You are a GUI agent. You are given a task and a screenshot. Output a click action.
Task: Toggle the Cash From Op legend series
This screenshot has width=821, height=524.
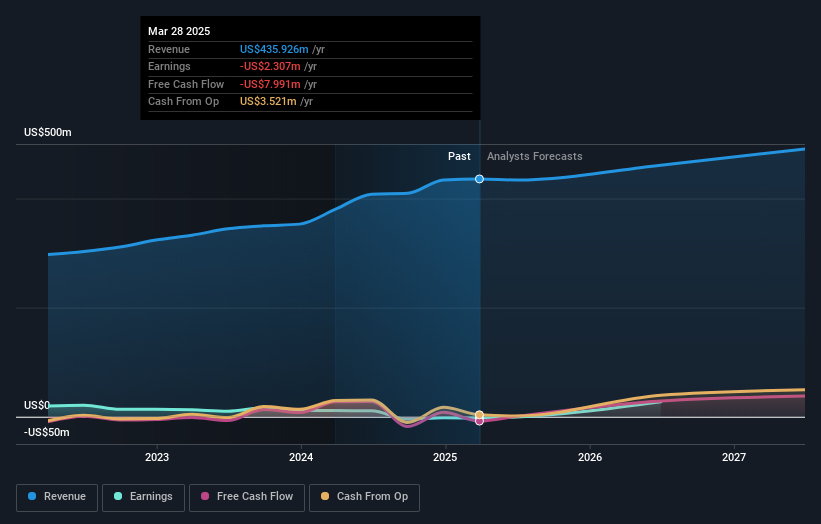coord(364,497)
